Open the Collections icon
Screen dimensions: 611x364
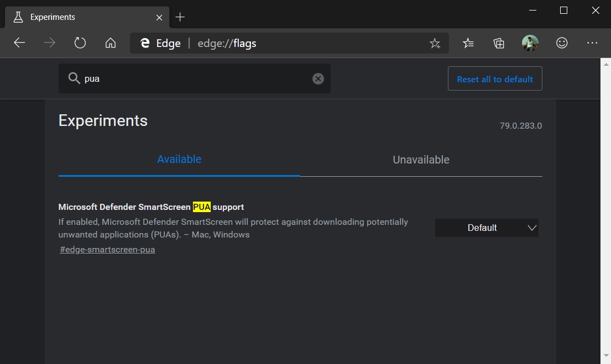point(499,43)
